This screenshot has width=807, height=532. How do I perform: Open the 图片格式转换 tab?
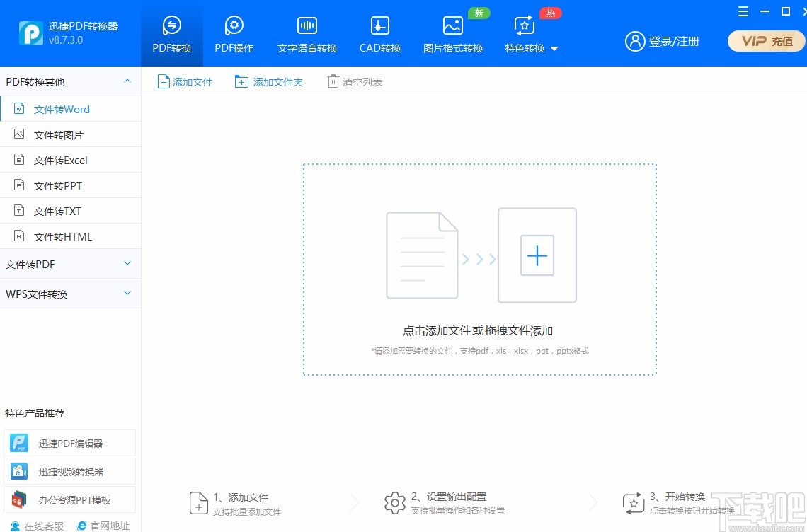pos(453,34)
